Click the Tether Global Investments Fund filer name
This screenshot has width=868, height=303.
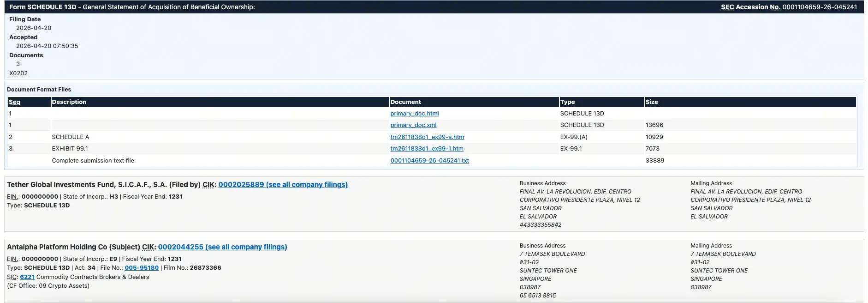[x=87, y=185]
